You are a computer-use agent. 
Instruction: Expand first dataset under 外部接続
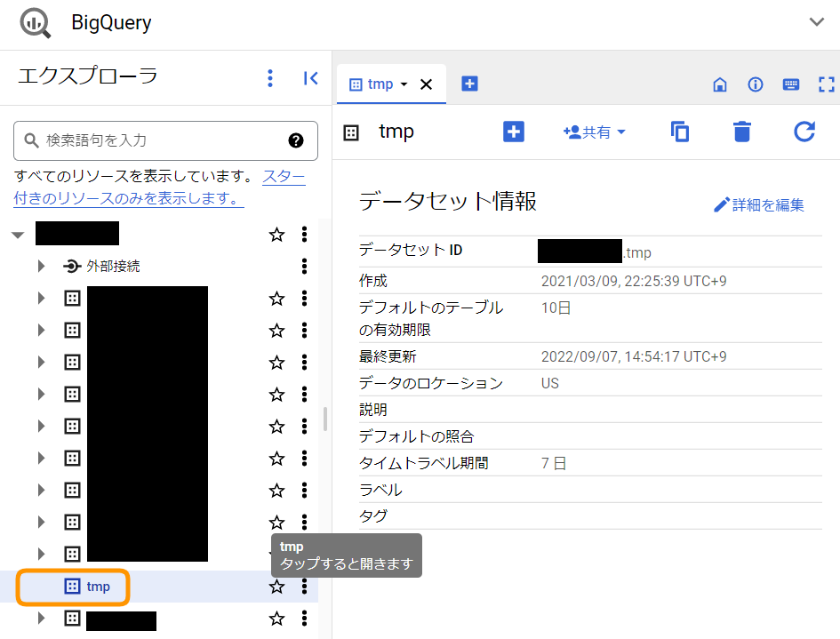[x=41, y=298]
